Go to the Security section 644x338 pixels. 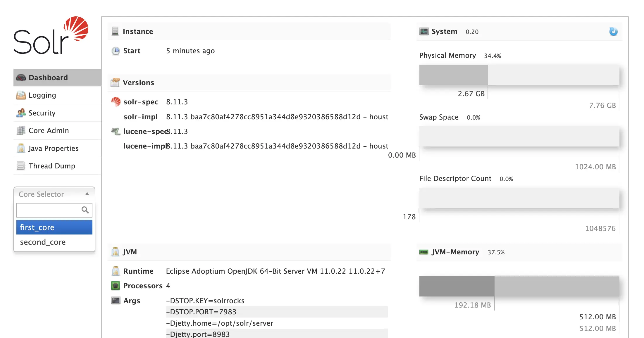tap(57, 113)
